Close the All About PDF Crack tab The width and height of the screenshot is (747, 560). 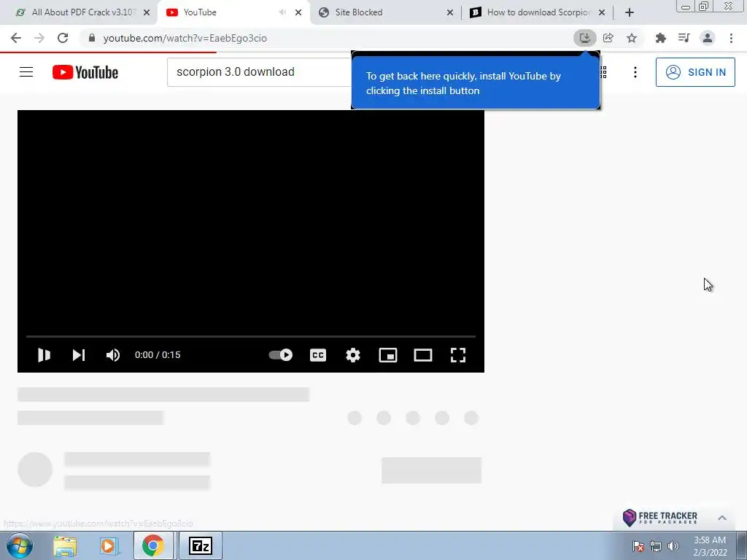tap(147, 12)
